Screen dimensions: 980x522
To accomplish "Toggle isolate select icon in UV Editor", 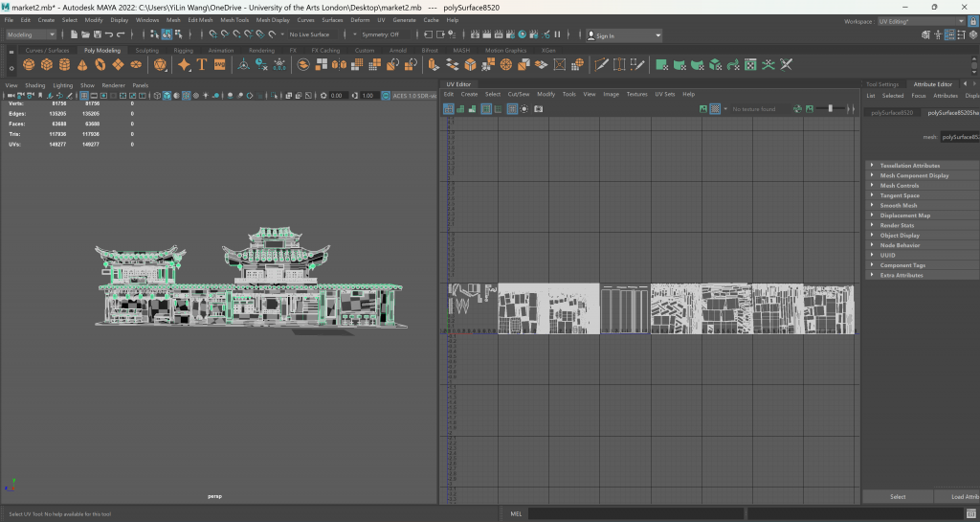I will [523, 109].
